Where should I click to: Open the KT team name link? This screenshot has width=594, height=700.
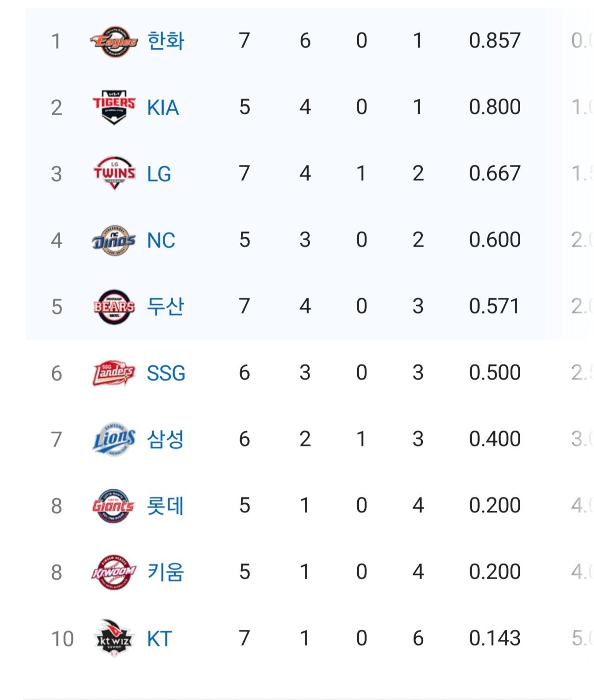pyautogui.click(x=160, y=639)
